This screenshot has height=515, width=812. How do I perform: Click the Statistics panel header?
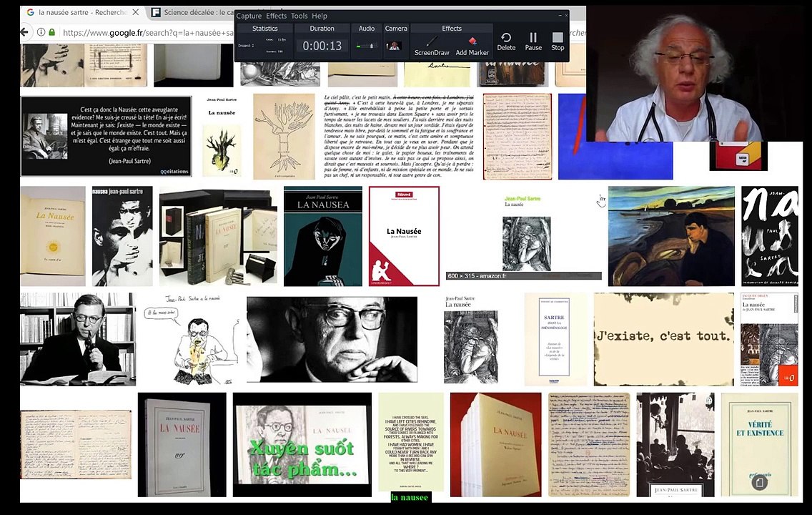pyautogui.click(x=264, y=29)
